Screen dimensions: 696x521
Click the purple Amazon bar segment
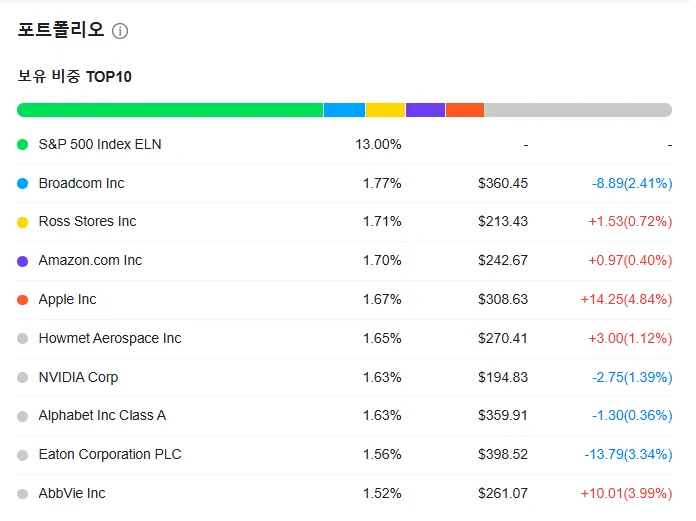[425, 110]
